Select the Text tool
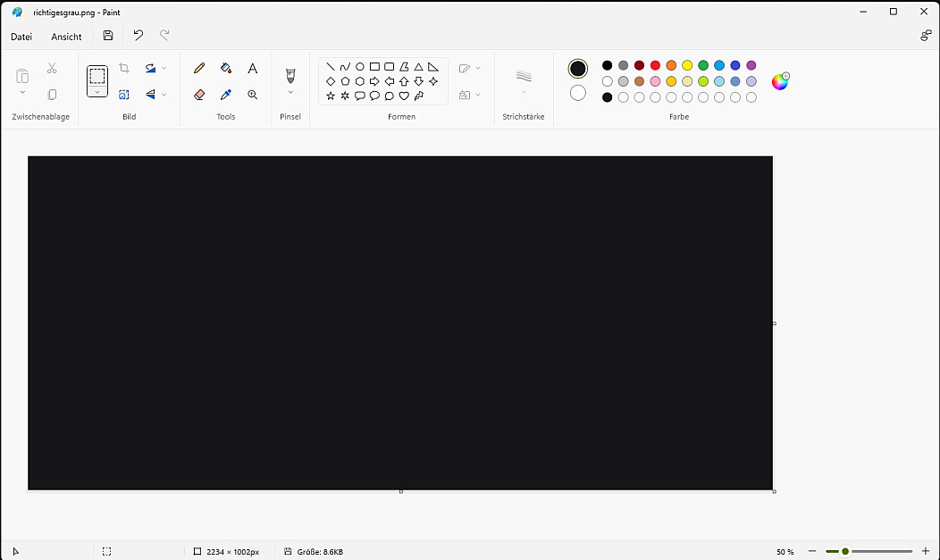The image size is (940, 560). tap(253, 68)
